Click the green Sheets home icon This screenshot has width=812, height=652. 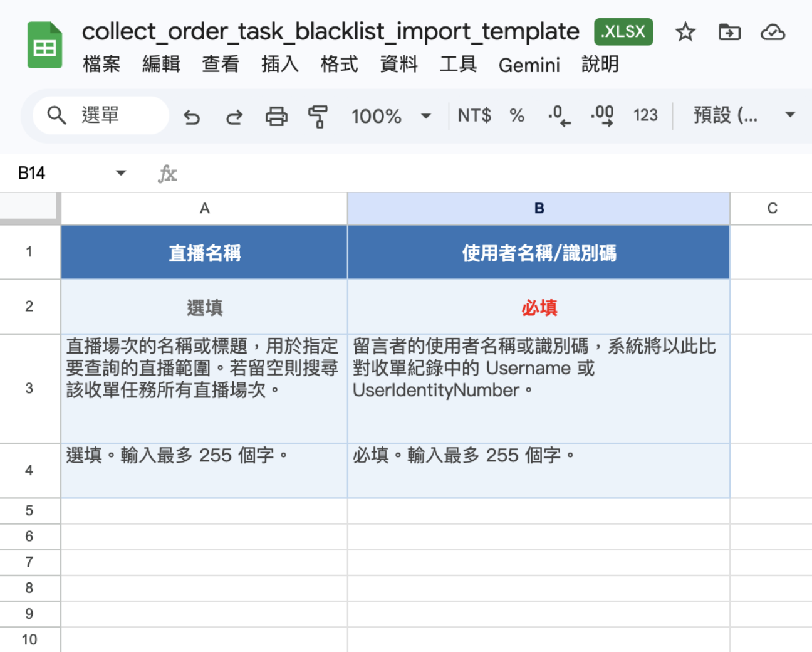pyautogui.click(x=44, y=44)
